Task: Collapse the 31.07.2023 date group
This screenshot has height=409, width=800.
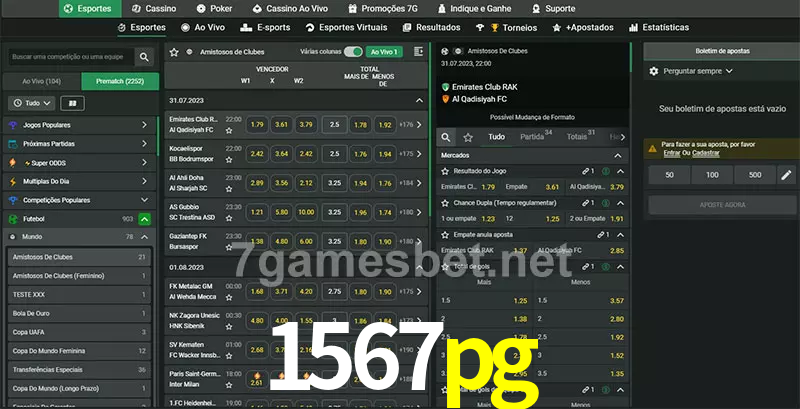Action: [419, 101]
